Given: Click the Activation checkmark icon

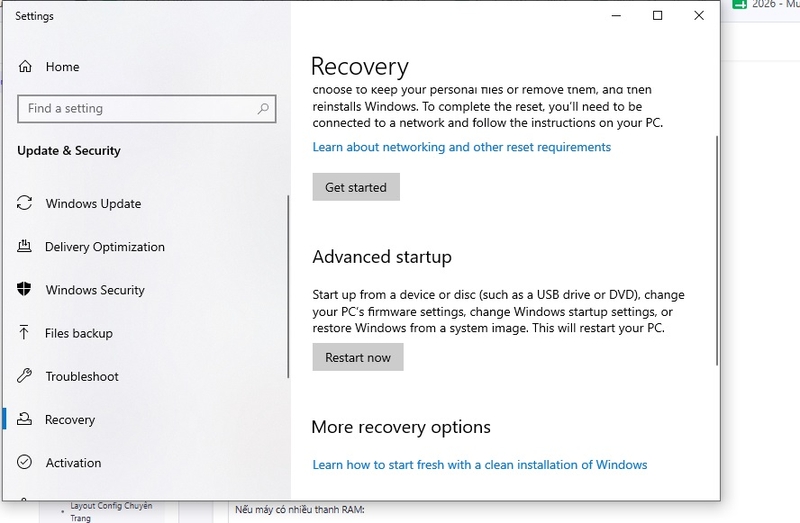Looking at the screenshot, I should click(x=24, y=462).
